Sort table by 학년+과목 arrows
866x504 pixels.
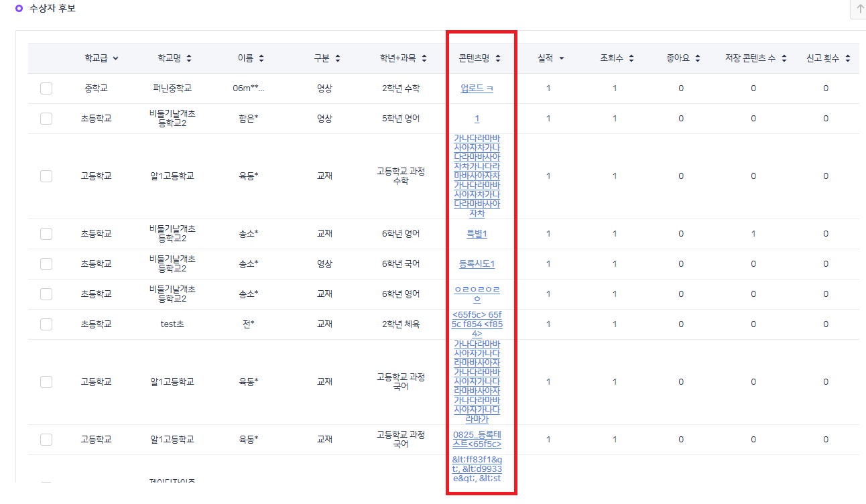(x=424, y=59)
